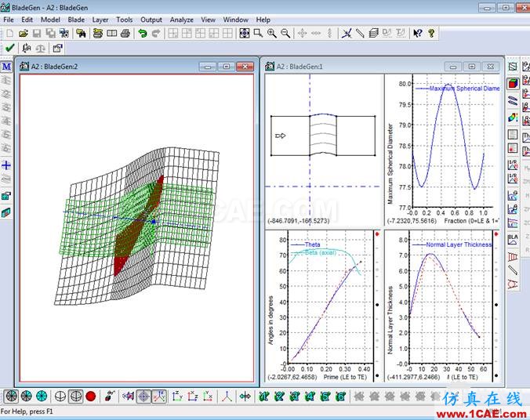Print using the printer icon
This screenshot has width=530, height=420.
pos(125,33)
